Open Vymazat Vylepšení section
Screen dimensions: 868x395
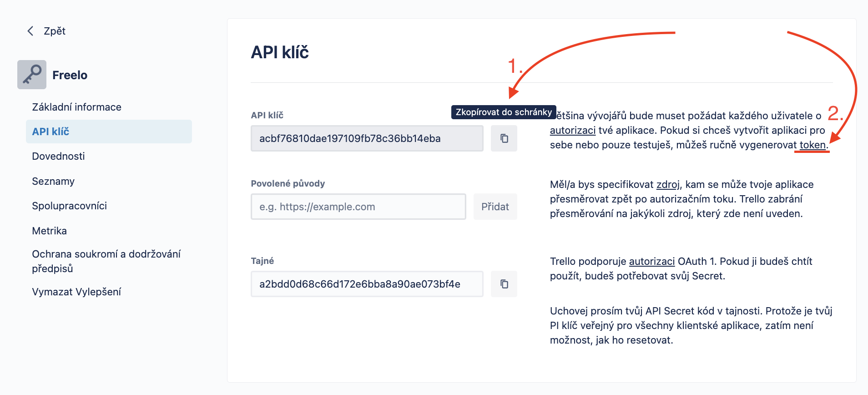pos(76,292)
